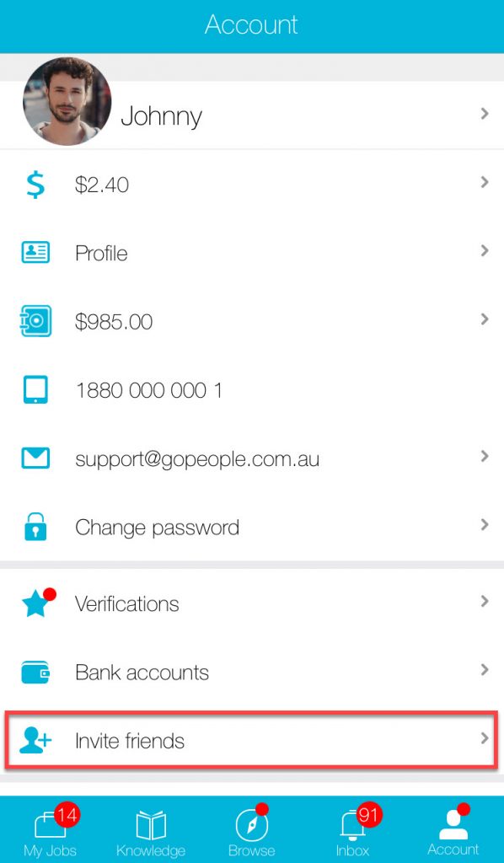Viewport: 504px width, 863px height.
Task: Open the Browse compass tab
Action: [251, 831]
